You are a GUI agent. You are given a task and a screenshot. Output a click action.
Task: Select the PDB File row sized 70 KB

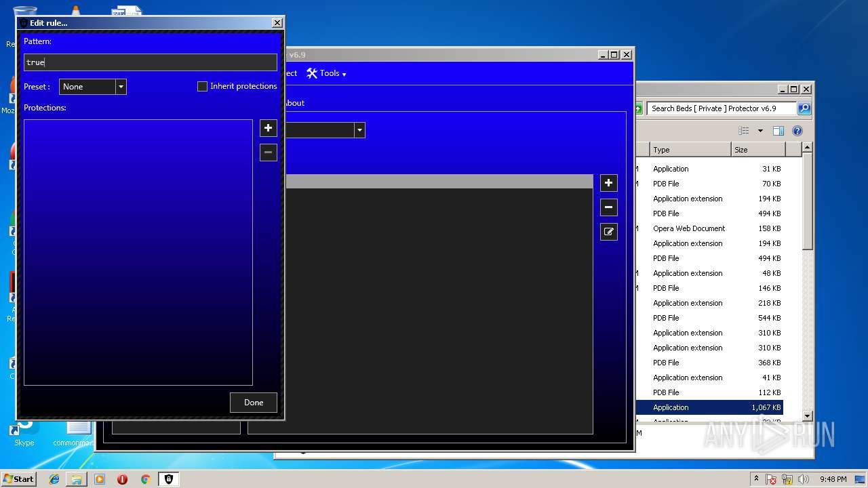(x=709, y=184)
